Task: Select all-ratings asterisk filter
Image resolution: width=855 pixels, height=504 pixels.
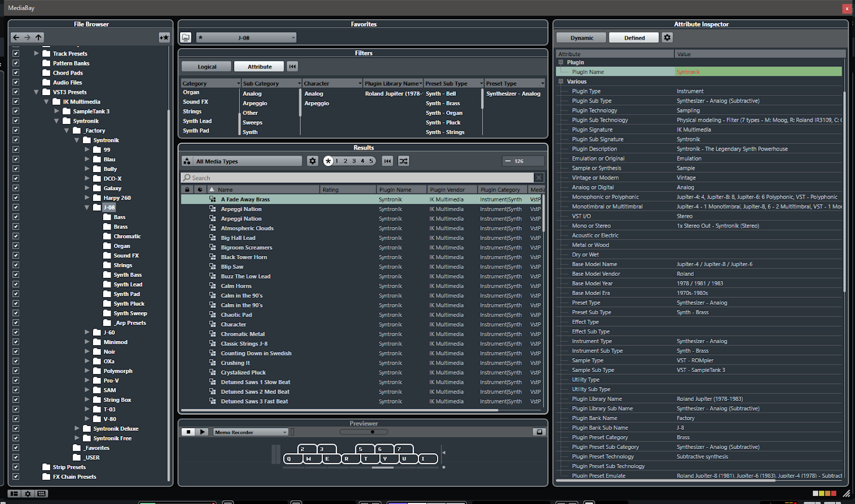Action: [x=328, y=161]
